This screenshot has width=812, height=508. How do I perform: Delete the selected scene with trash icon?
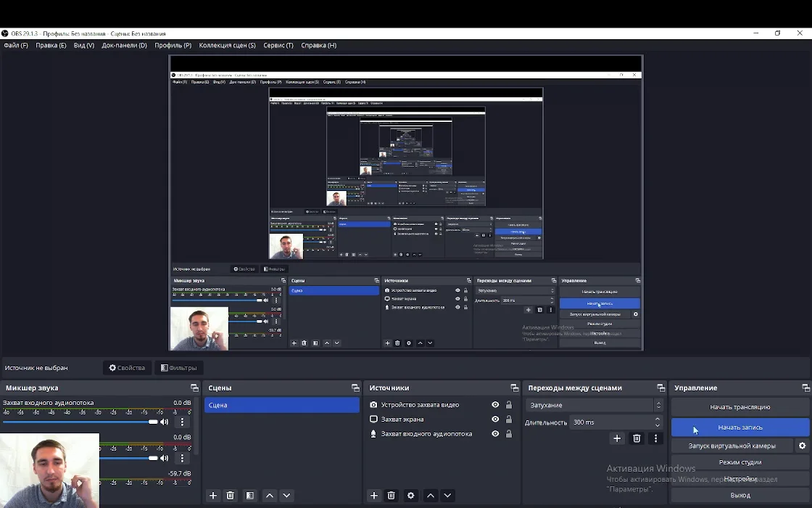(231, 496)
